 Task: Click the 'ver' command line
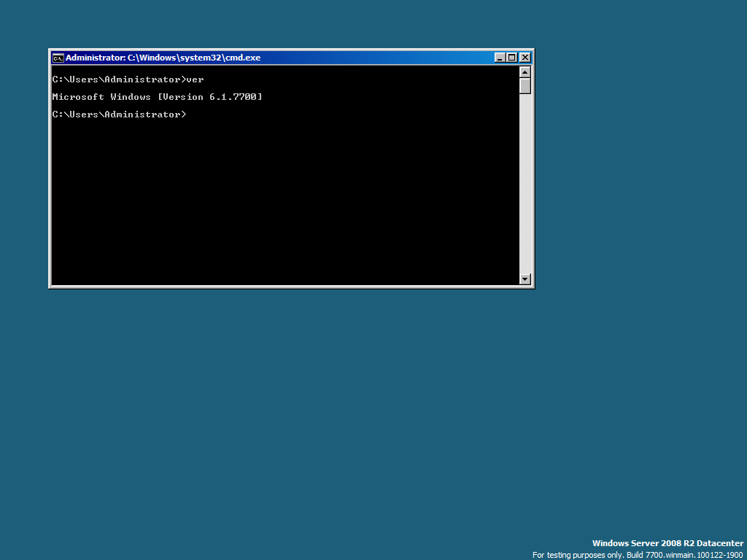(x=128, y=79)
